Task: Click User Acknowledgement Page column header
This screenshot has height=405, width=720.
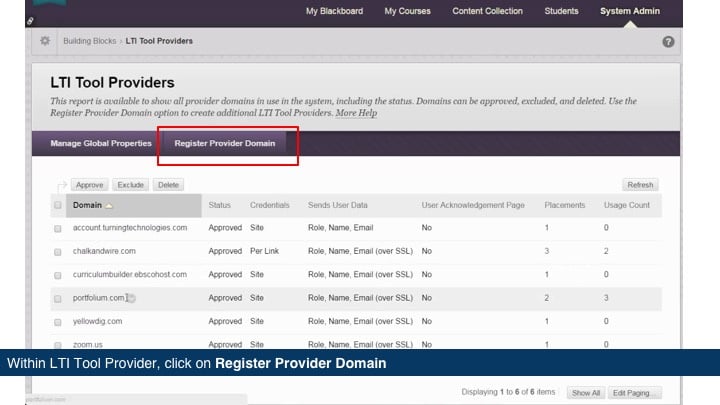Action: pyautogui.click(x=473, y=205)
